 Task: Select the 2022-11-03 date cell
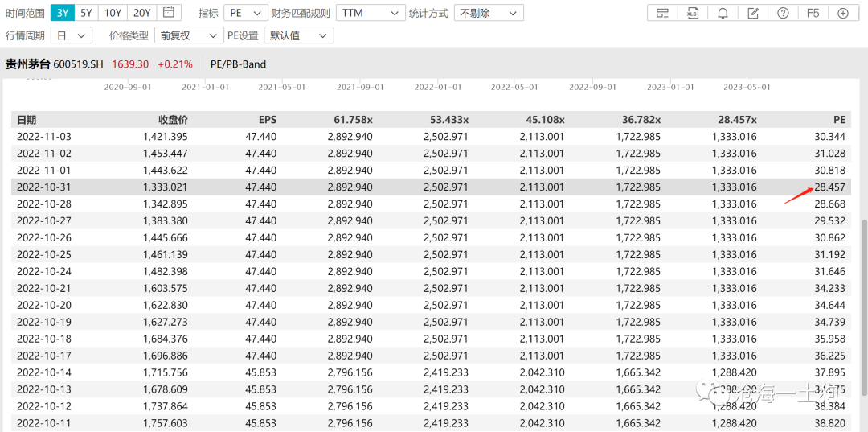tap(44, 136)
